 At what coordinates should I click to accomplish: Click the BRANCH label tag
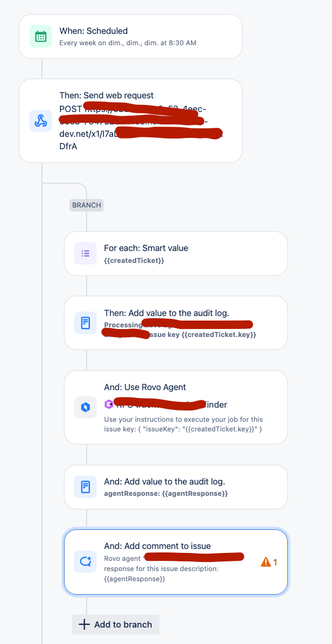87,205
